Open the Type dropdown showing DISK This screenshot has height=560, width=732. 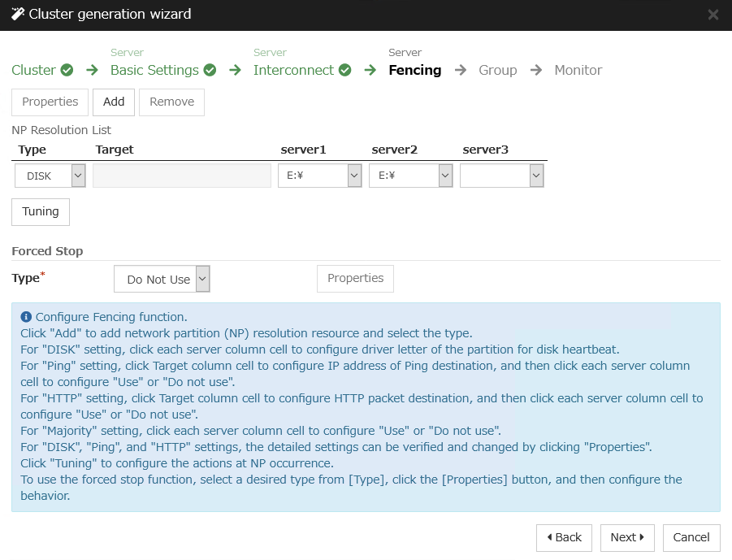[x=50, y=176]
